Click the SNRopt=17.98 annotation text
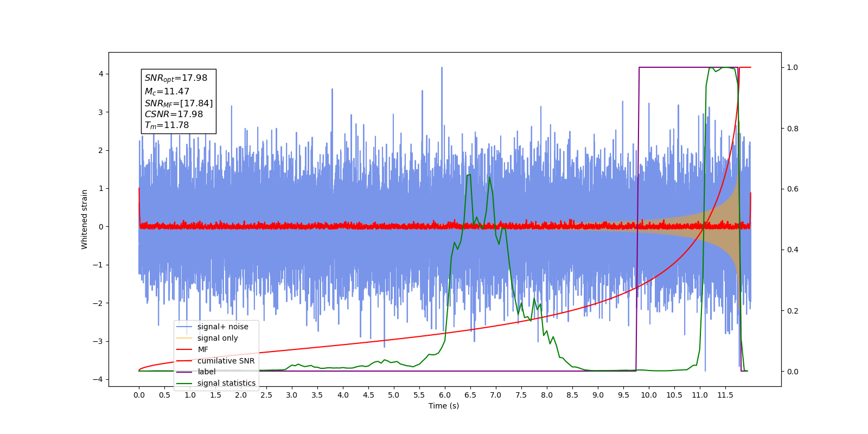 176,78
